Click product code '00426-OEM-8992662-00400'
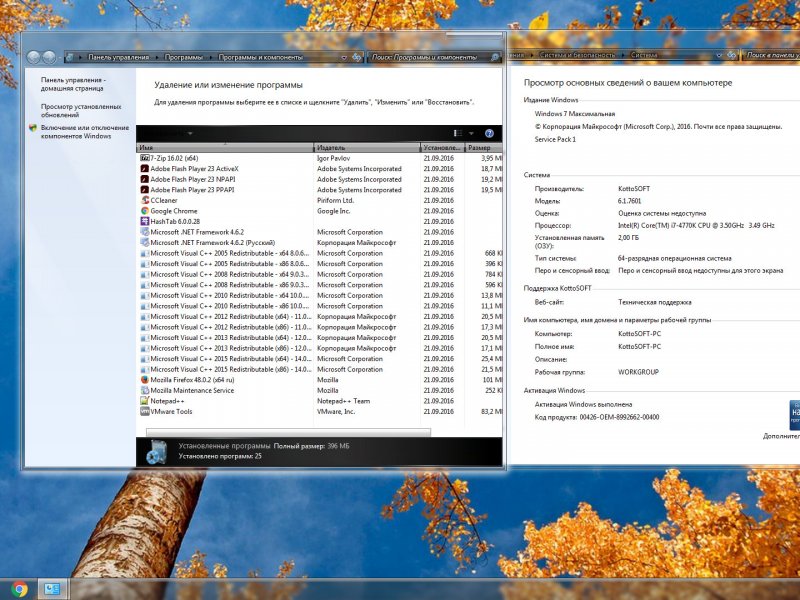The image size is (800, 600). pyautogui.click(x=619, y=417)
